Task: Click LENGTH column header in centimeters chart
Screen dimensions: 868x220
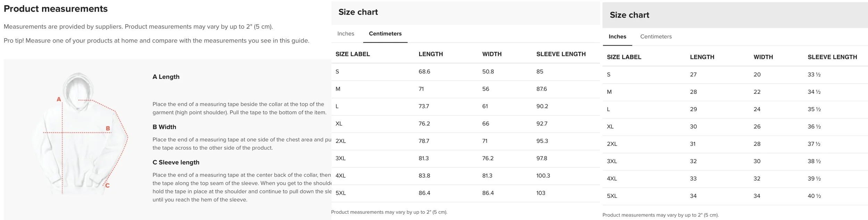Action: tap(431, 54)
